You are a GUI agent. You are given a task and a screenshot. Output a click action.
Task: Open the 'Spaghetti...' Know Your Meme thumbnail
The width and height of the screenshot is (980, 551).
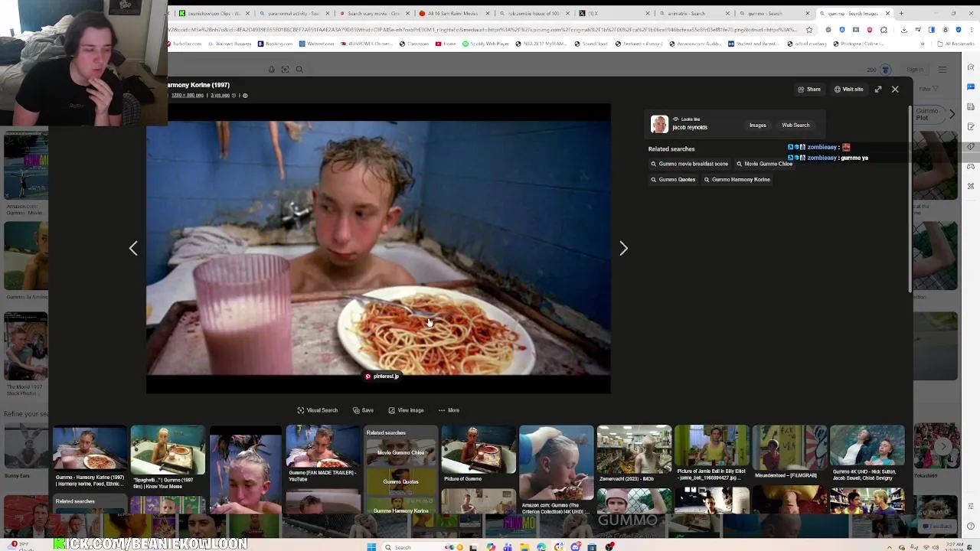[168, 458]
